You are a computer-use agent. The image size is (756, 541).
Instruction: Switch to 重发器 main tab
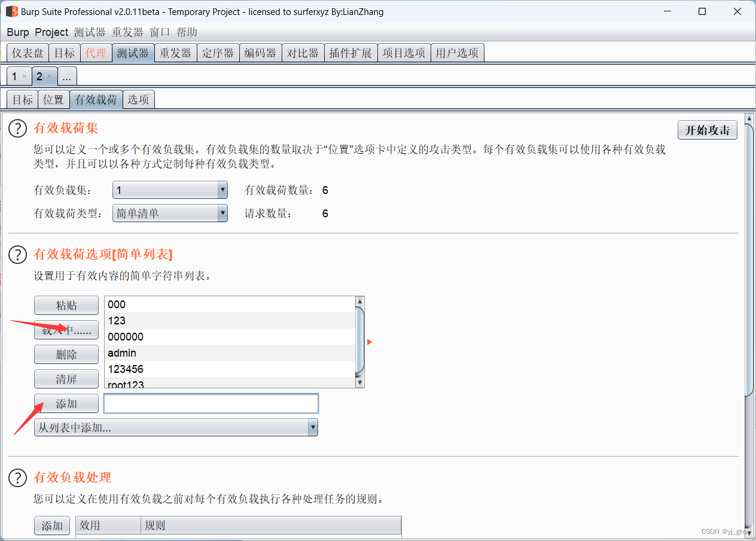tap(175, 53)
